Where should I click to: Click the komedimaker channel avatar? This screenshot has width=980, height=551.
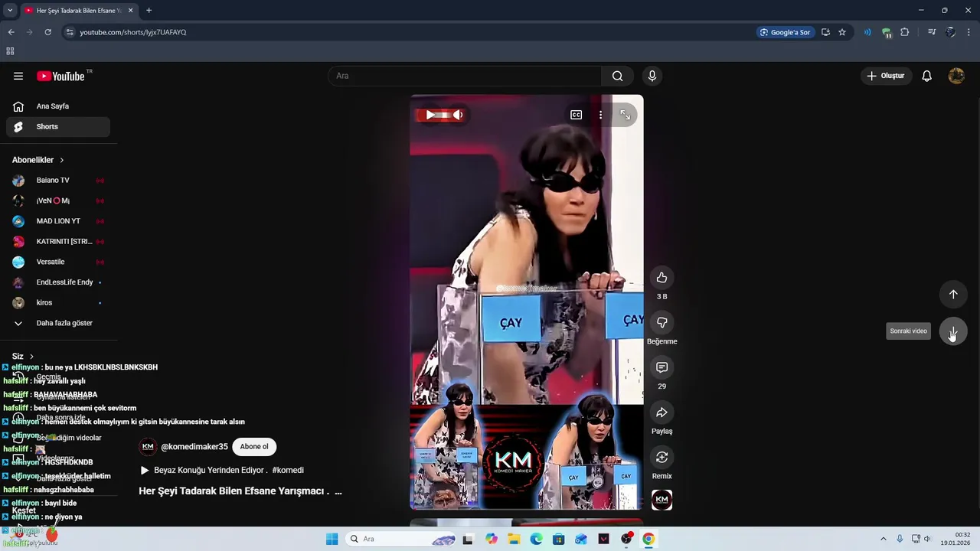click(148, 447)
